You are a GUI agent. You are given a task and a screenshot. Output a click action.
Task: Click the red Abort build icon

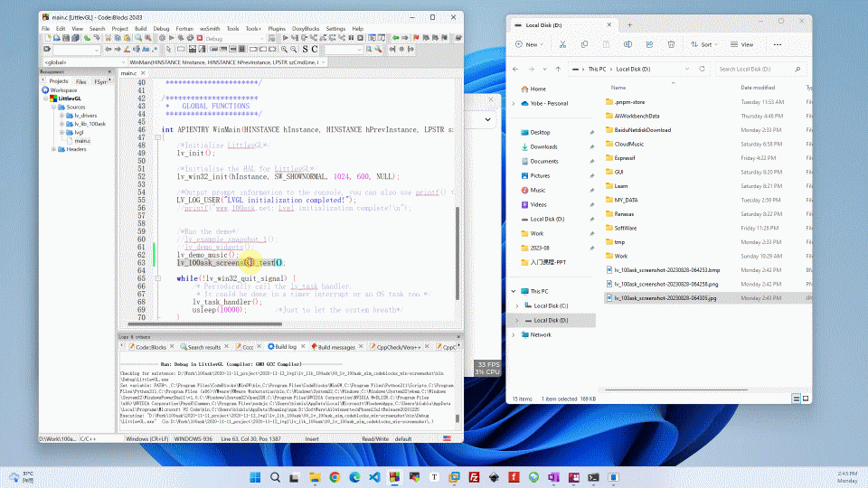click(200, 38)
